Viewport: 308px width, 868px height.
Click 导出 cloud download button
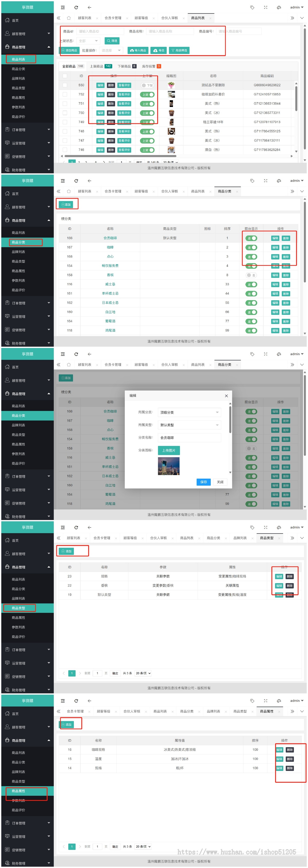click(159, 50)
